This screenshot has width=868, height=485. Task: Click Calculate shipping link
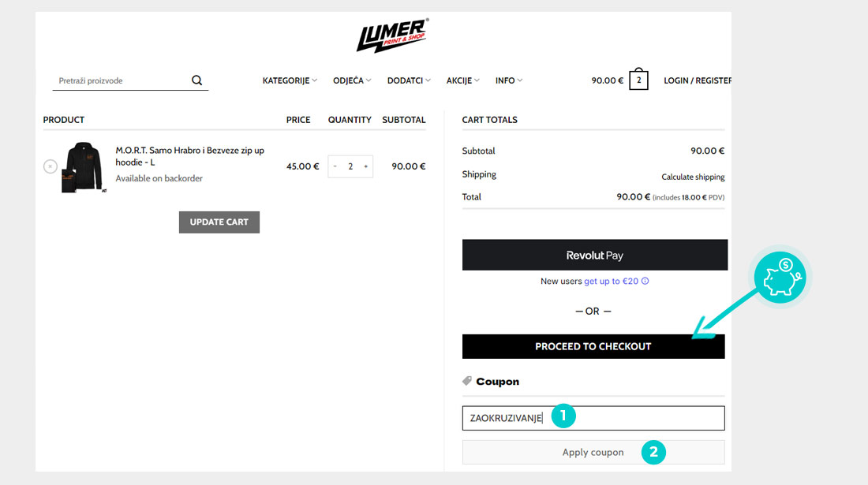pyautogui.click(x=693, y=177)
